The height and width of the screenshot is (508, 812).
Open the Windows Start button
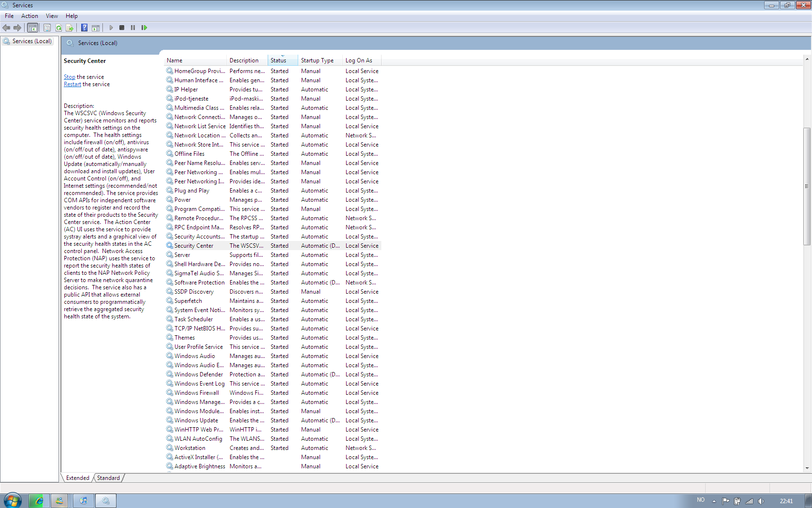13,501
